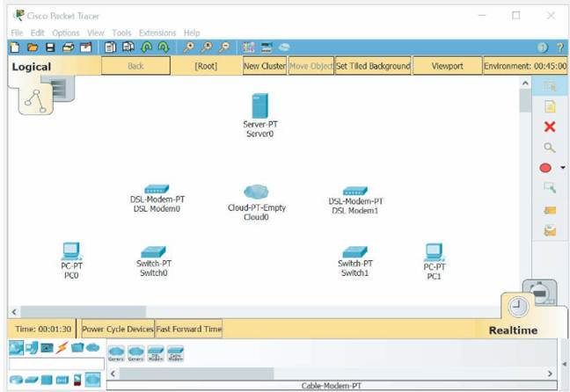Save the network with the floppy disk icon
Image resolution: width=570 pixels, height=392 pixels.
(50, 47)
